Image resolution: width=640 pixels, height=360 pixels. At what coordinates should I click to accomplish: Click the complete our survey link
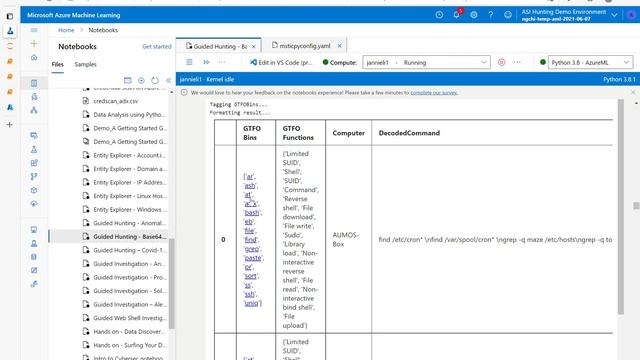(434, 93)
